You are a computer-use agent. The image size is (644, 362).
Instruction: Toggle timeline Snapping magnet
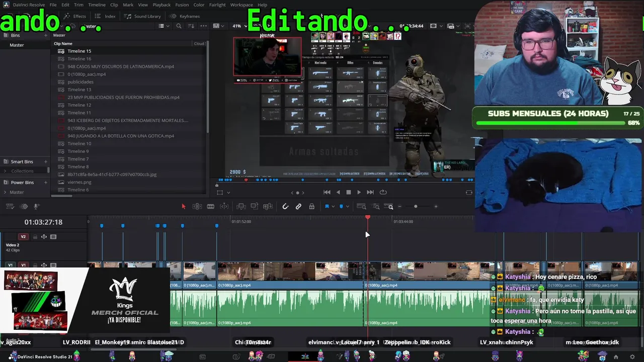(x=285, y=206)
